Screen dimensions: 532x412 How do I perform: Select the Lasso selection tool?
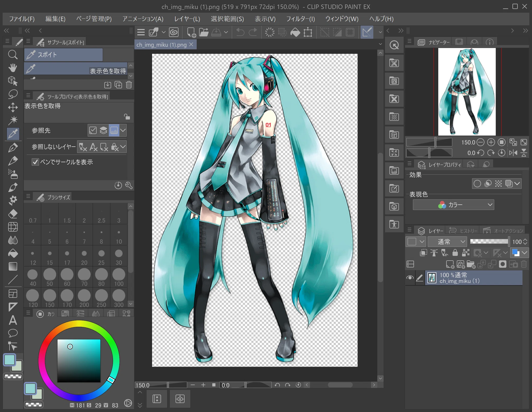coord(13,94)
